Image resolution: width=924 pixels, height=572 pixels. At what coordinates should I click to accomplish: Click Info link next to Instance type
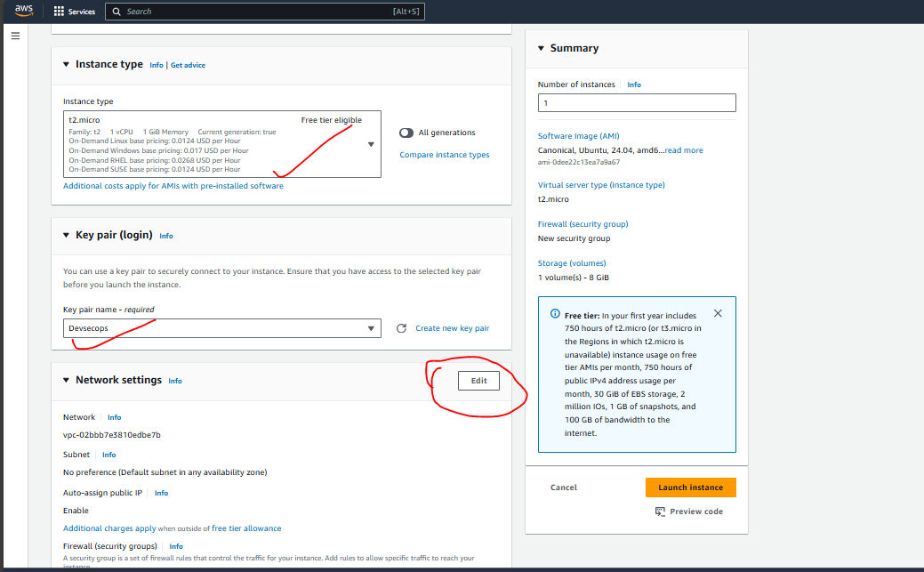(157, 65)
